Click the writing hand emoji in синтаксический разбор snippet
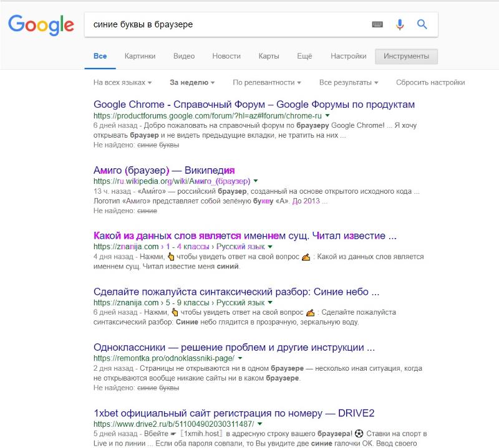Viewport: 499px width, 448px height. click(310, 313)
